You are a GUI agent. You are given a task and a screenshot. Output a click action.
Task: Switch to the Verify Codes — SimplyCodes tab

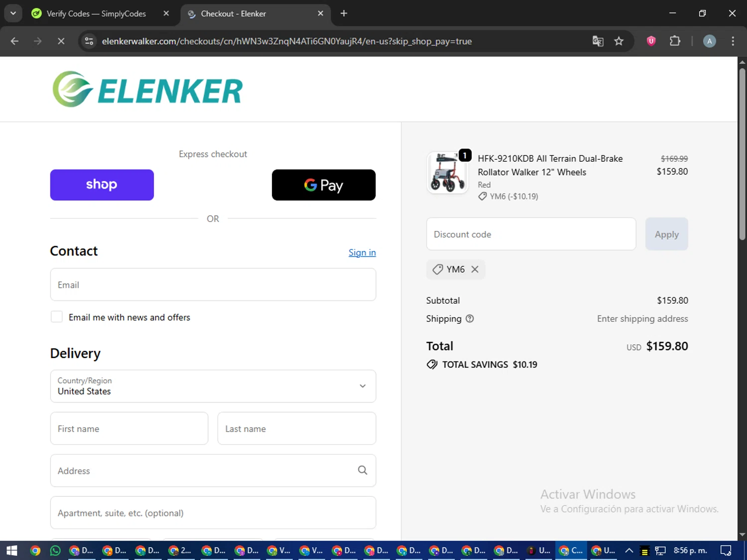(96, 13)
